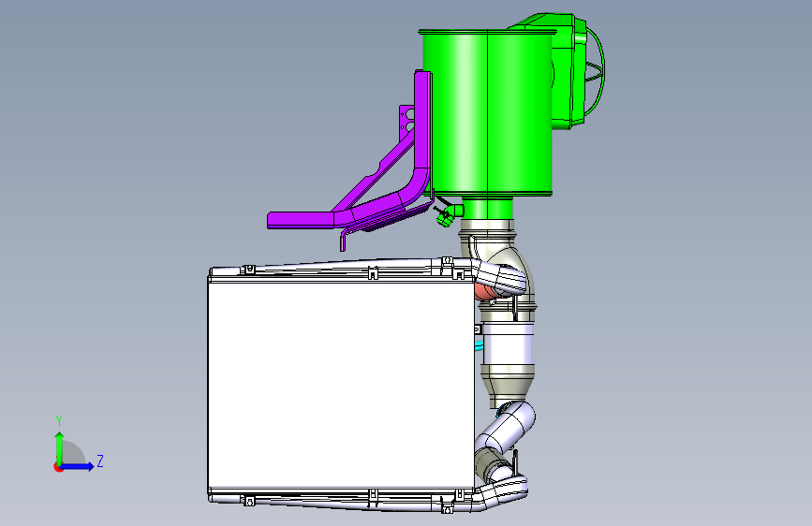Select the orange hose coupling beside the radiator
The image size is (812, 526).
click(484, 291)
